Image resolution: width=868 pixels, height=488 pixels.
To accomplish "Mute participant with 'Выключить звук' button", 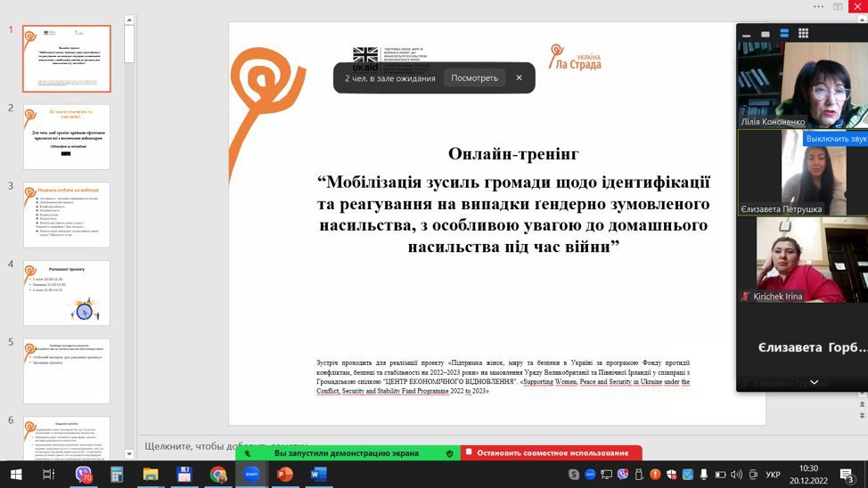I will coord(836,139).
